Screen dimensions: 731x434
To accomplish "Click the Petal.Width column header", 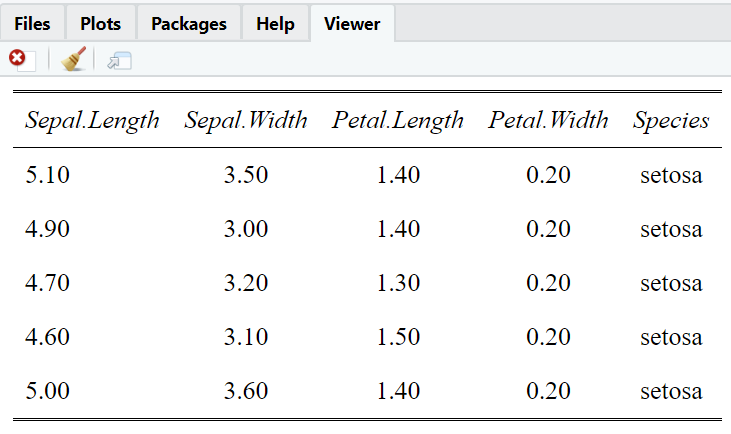I will 548,121.
